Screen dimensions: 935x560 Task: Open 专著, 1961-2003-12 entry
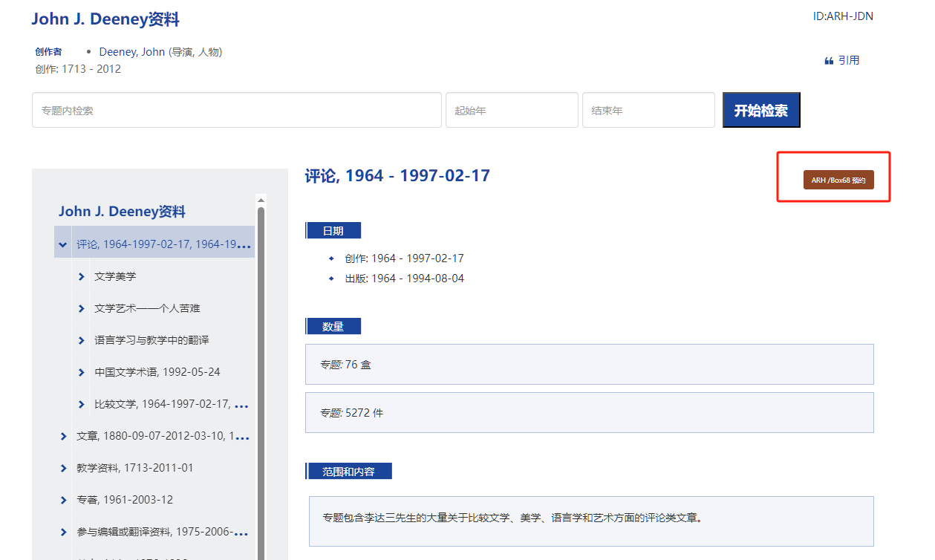[x=125, y=500]
